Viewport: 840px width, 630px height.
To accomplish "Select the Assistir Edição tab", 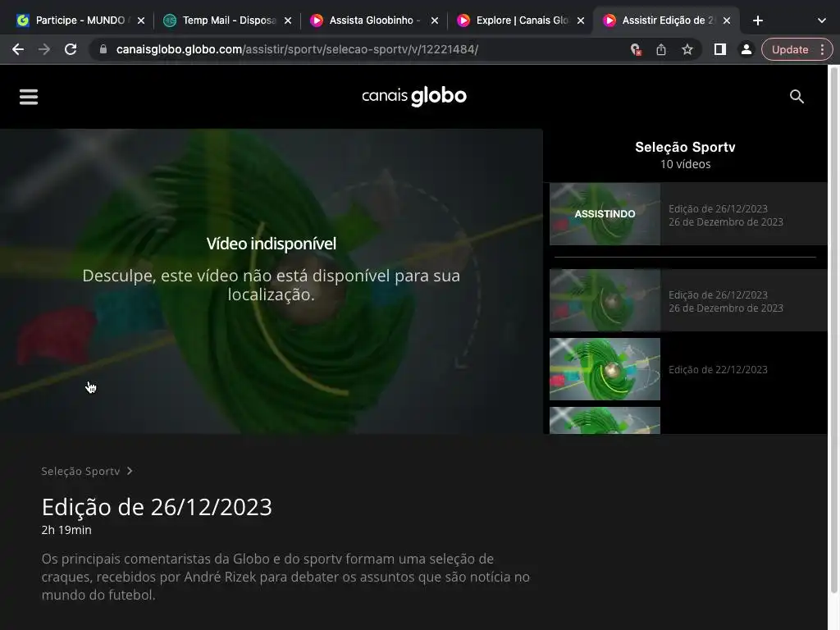I will click(666, 21).
